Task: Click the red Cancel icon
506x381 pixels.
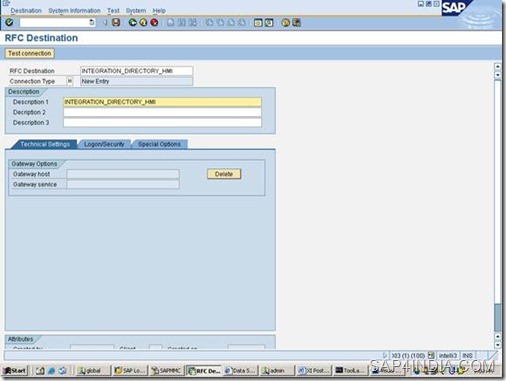Action: [154, 22]
